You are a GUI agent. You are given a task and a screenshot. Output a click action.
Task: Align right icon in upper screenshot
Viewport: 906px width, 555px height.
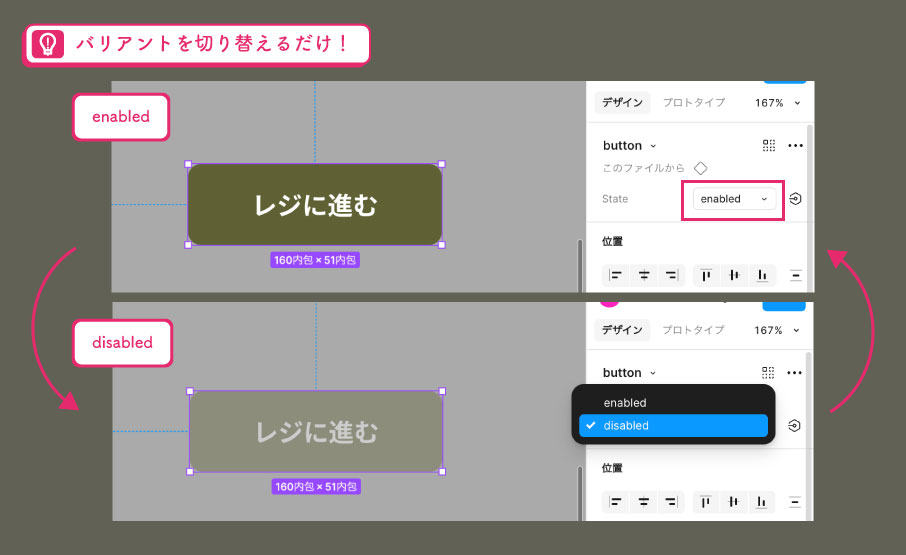coord(671,275)
